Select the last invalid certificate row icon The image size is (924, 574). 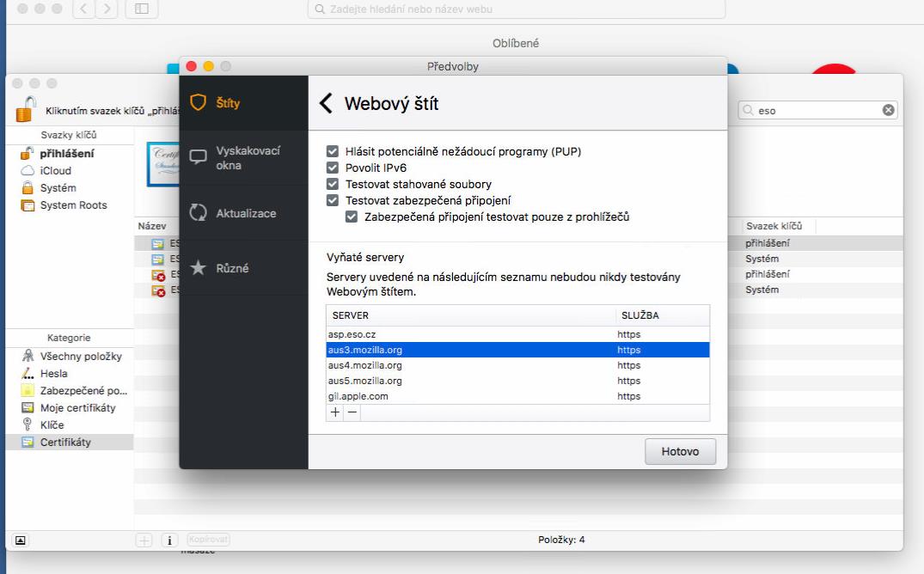click(x=158, y=290)
